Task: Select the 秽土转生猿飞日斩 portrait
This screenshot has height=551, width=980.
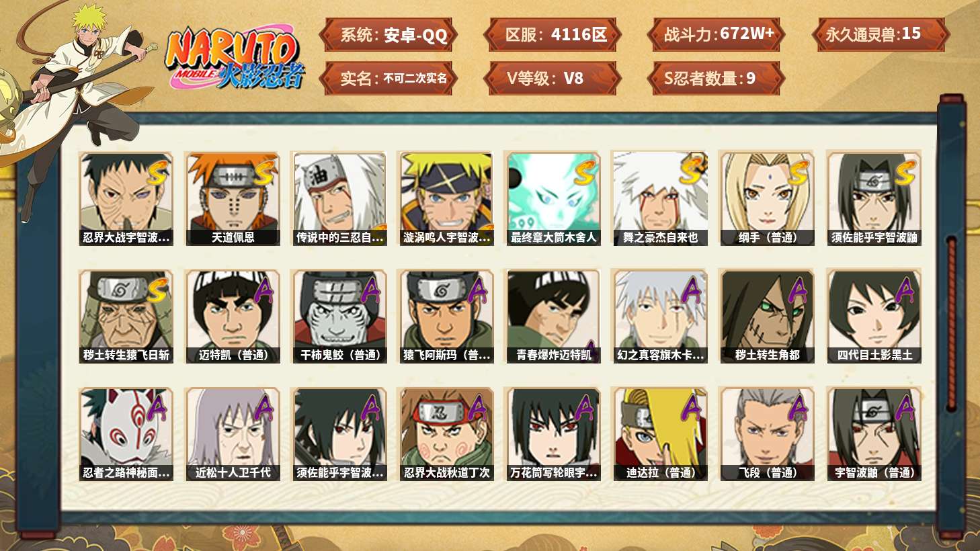Action: 126,316
